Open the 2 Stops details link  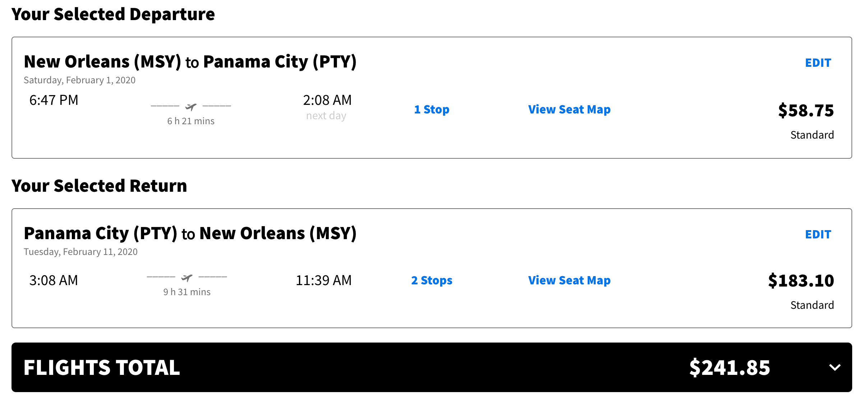coord(431,280)
